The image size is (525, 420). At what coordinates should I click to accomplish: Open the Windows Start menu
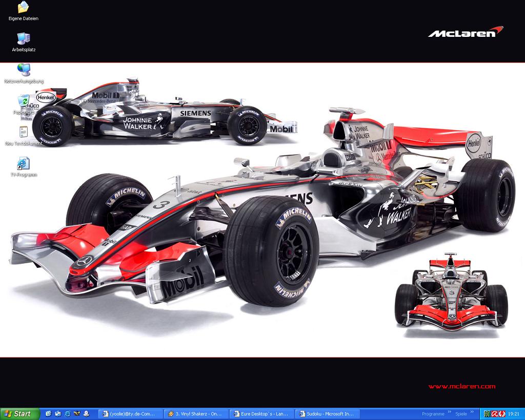[19, 414]
